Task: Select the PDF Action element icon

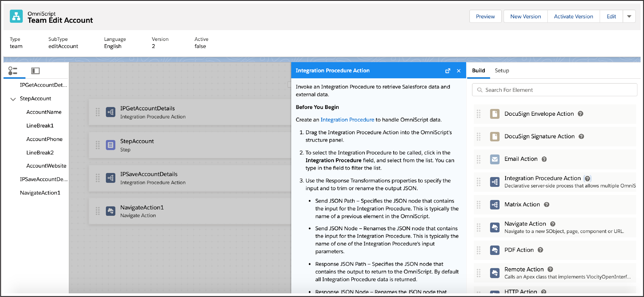Action: [x=495, y=250]
